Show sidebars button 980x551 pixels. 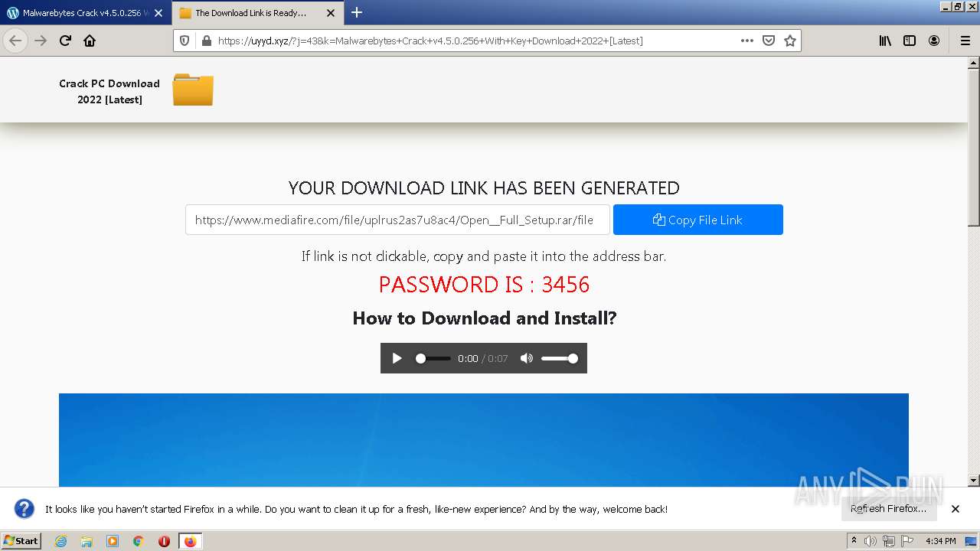[910, 41]
